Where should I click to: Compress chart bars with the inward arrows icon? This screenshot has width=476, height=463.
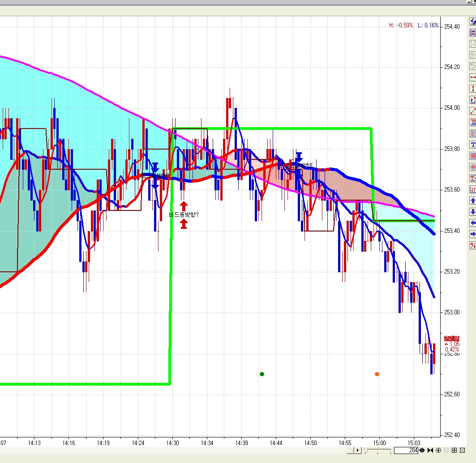pyautogui.click(x=430, y=450)
